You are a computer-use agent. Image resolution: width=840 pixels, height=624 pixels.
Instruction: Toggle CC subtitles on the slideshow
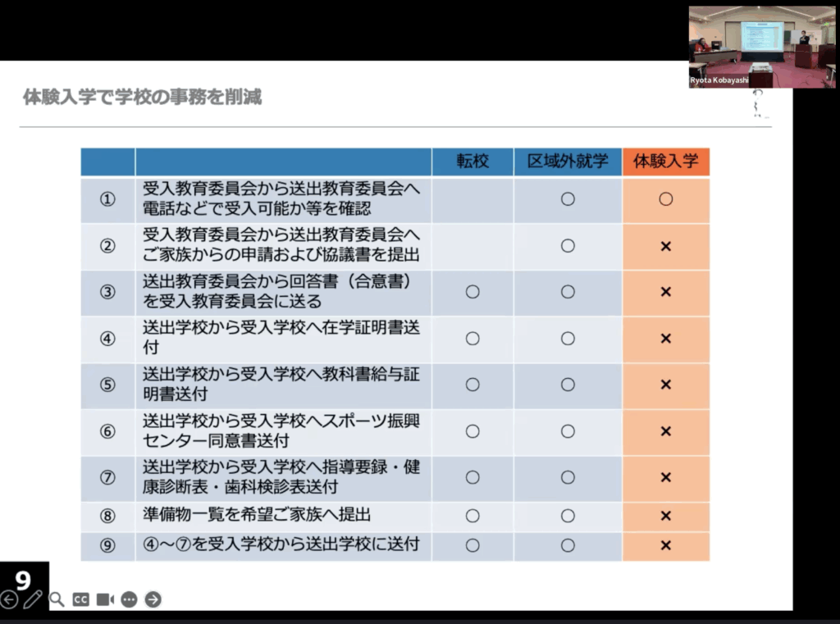[x=80, y=599]
